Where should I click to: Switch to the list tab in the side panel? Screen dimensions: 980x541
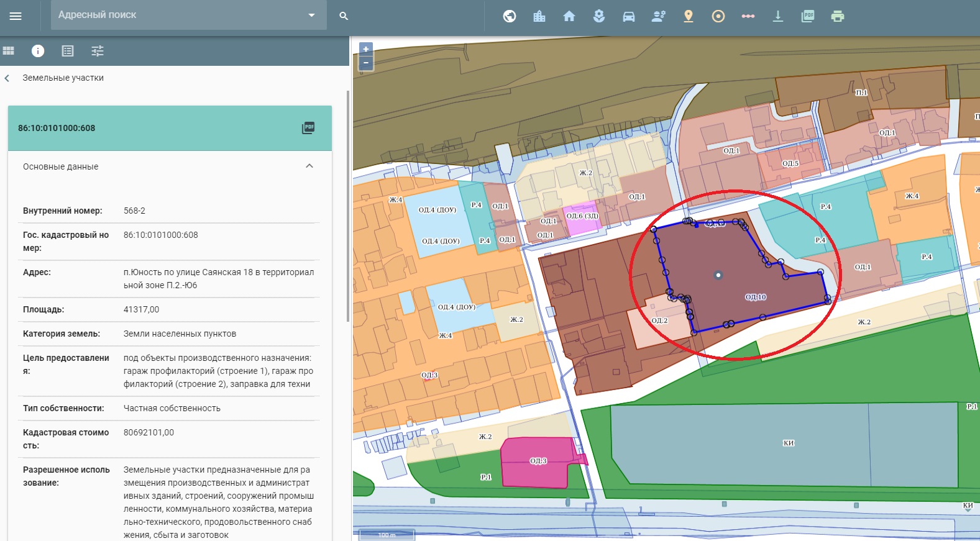[68, 51]
